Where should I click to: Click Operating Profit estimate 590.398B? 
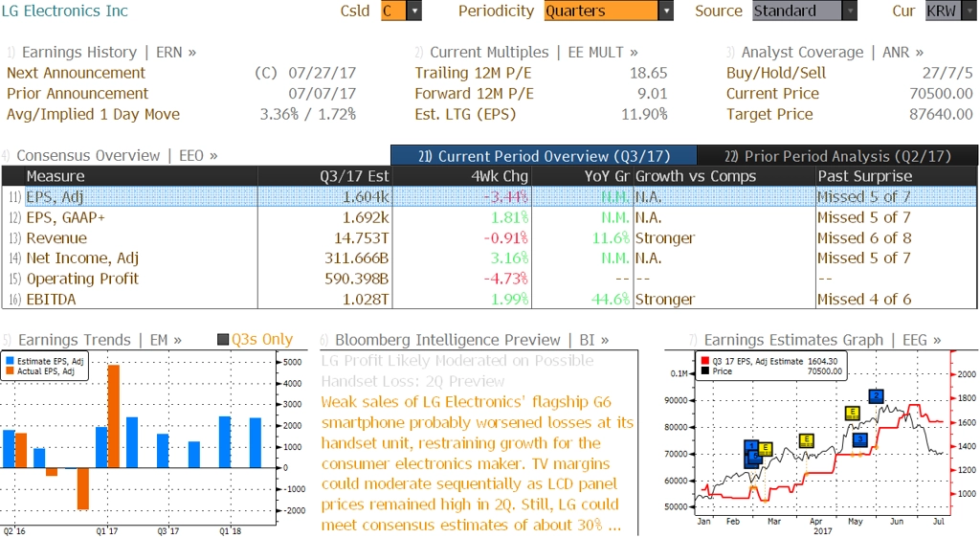(x=356, y=279)
